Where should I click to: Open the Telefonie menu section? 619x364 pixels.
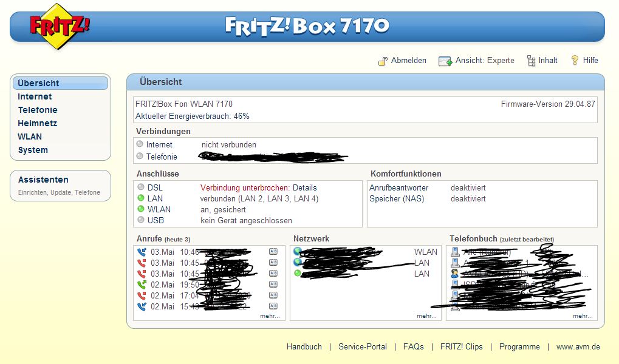[38, 110]
